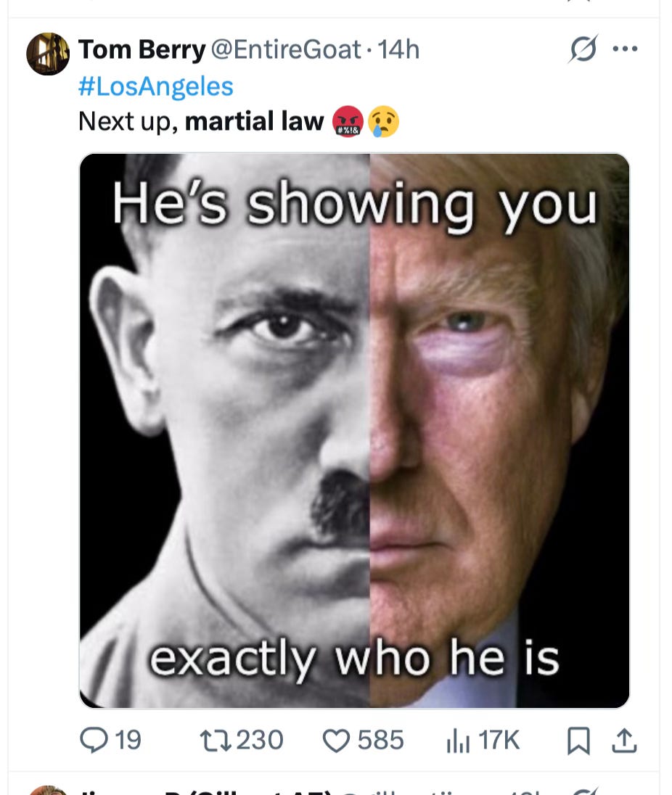
Task: Click the 'Next up, martial law' post text
Action: coord(201,122)
